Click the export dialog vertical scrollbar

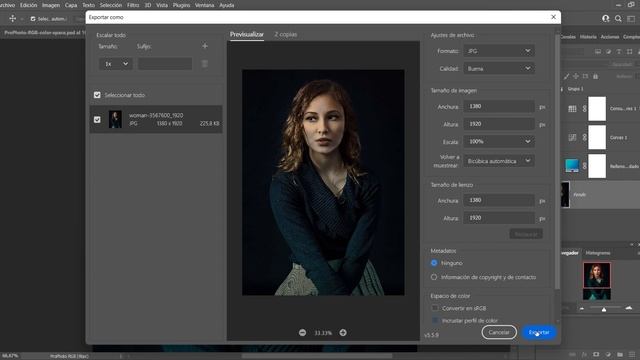tap(557, 161)
